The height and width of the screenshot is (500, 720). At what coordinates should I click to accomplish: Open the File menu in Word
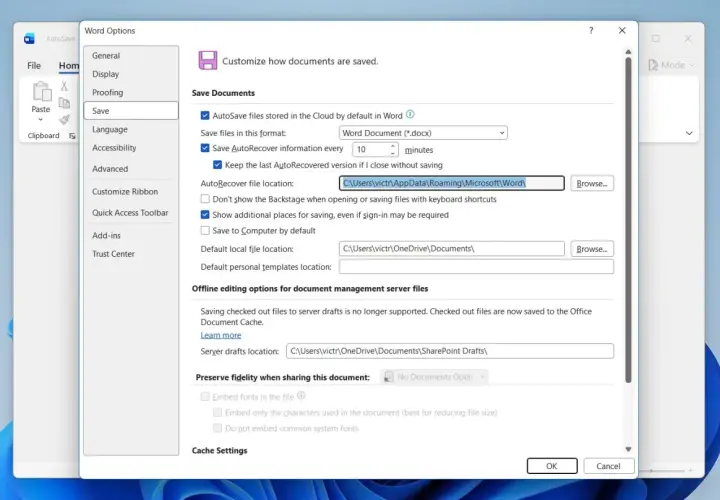(34, 65)
